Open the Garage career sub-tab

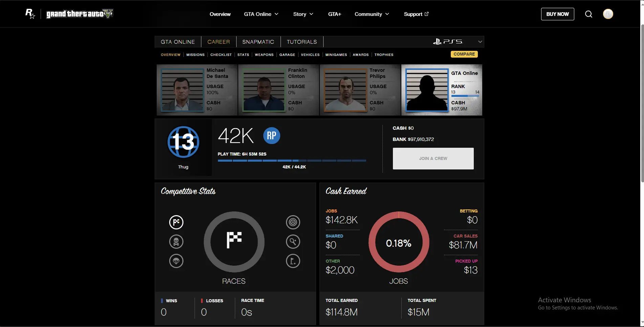[287, 55]
